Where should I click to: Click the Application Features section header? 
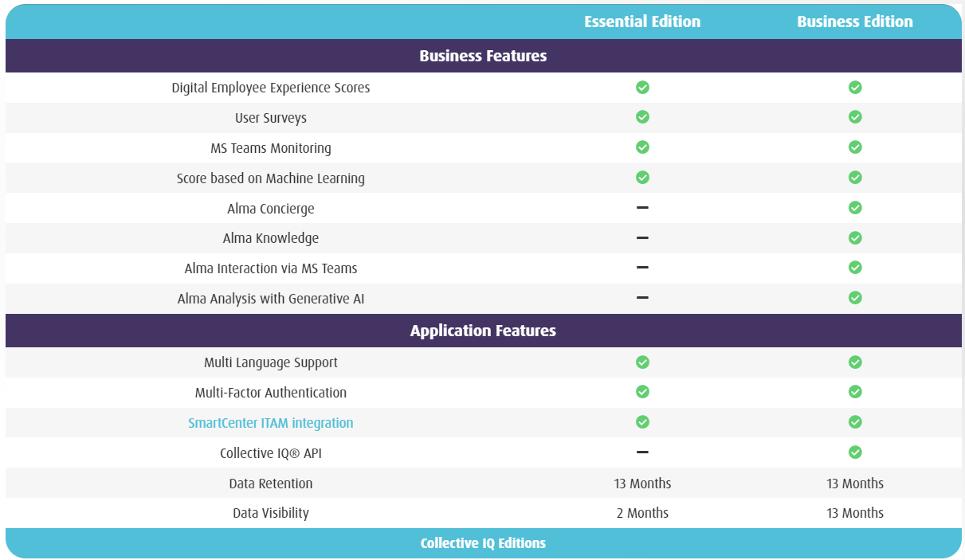click(483, 331)
